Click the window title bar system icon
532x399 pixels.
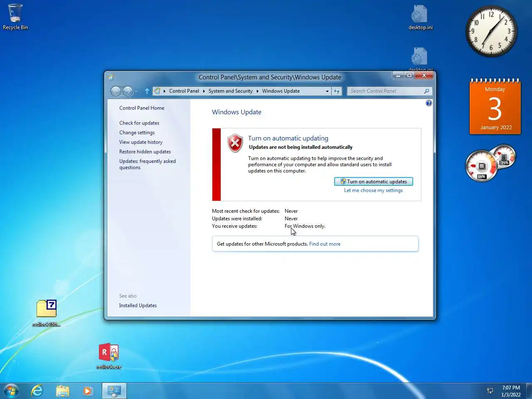(111, 77)
